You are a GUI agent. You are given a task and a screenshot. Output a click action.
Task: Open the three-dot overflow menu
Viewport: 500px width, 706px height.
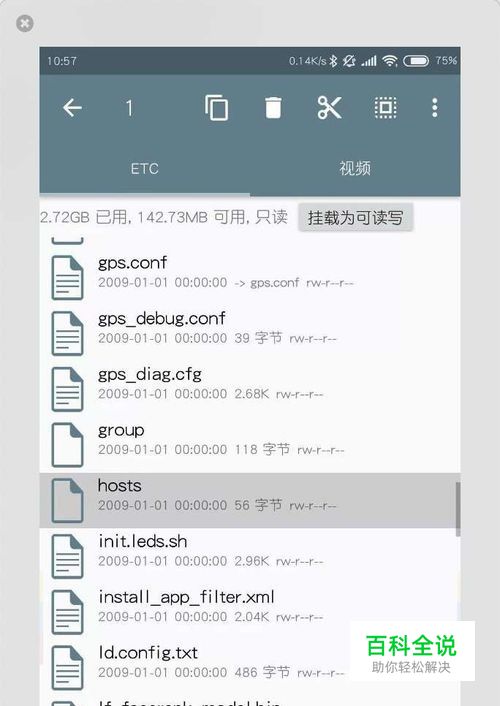click(x=435, y=108)
